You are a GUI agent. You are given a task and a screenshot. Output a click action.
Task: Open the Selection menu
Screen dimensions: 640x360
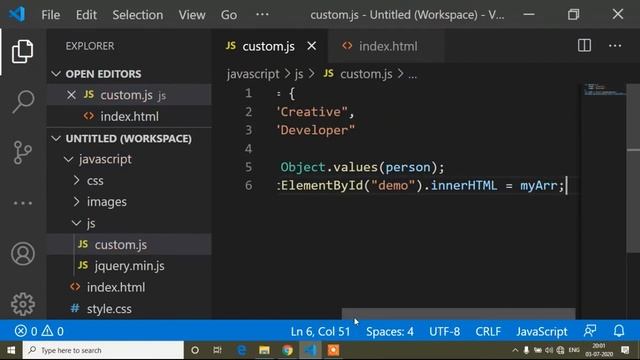pos(138,15)
